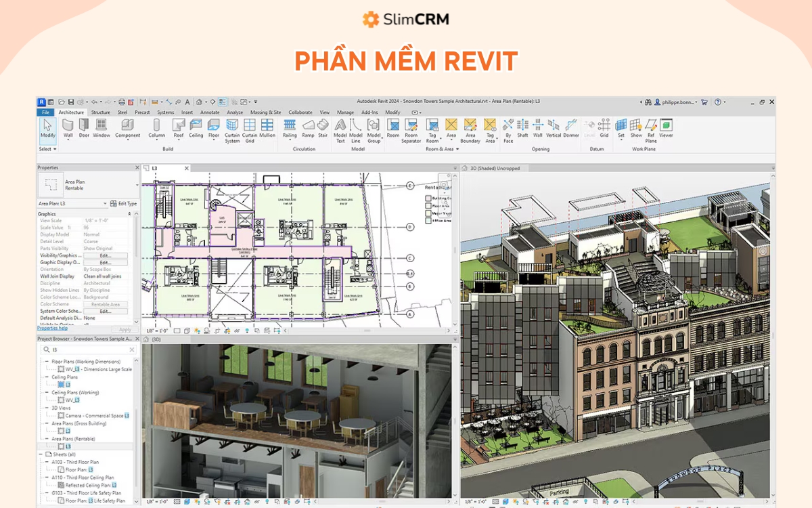Select the Model Line tool
812x508 pixels.
point(356,131)
